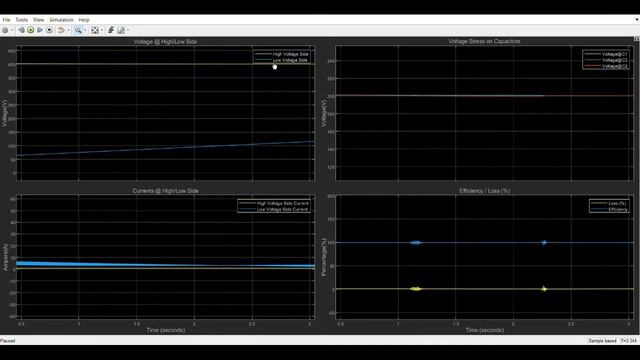Screen dimensions: 640x360
Task: Click the T=3.244 time readout
Action: point(629,340)
